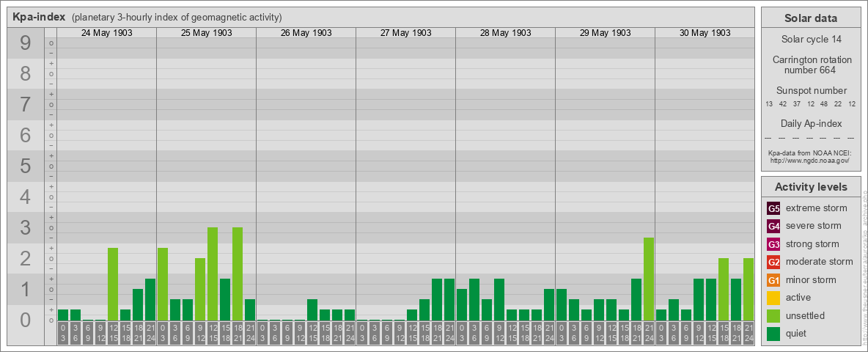
Task: Select the 28 May 1903 date header
Action: point(505,33)
